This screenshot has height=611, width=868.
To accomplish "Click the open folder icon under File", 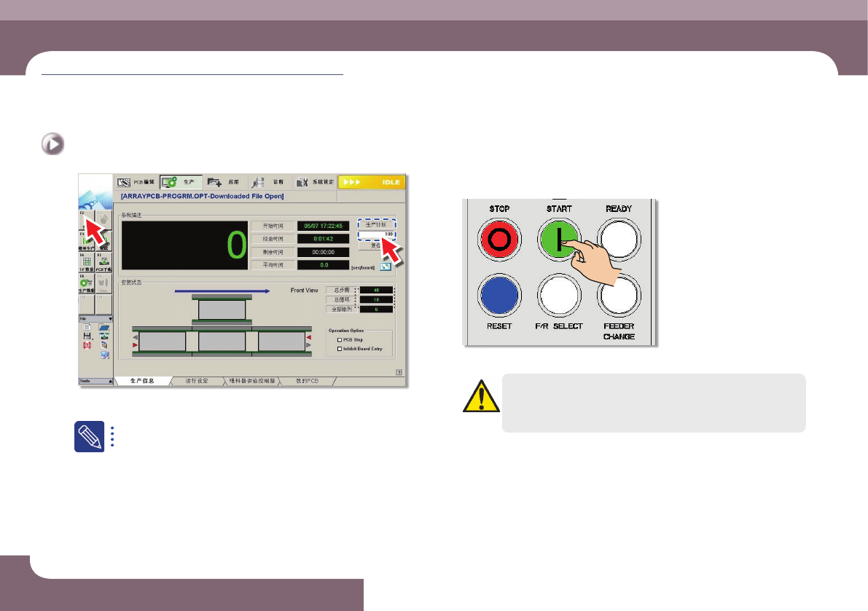I will click(x=104, y=327).
